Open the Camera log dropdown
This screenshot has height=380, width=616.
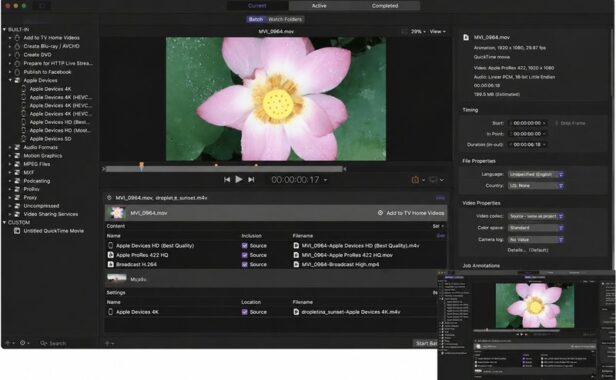(x=536, y=239)
